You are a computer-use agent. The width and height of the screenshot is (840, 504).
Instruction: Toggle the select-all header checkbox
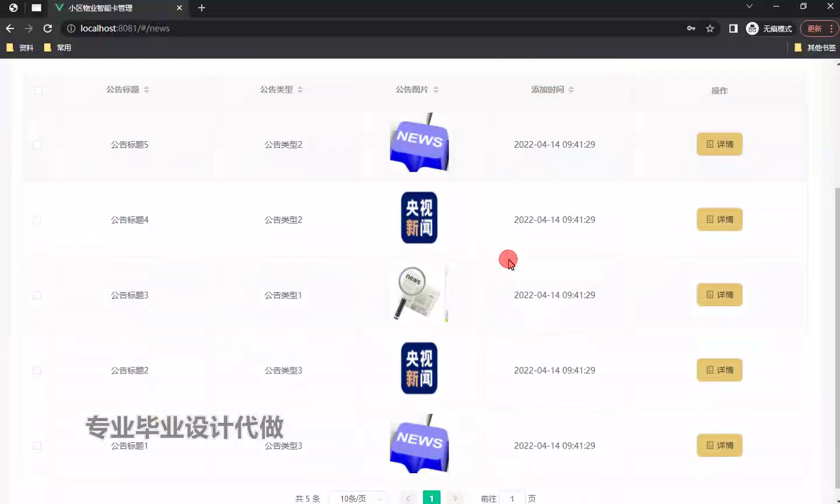(x=38, y=90)
